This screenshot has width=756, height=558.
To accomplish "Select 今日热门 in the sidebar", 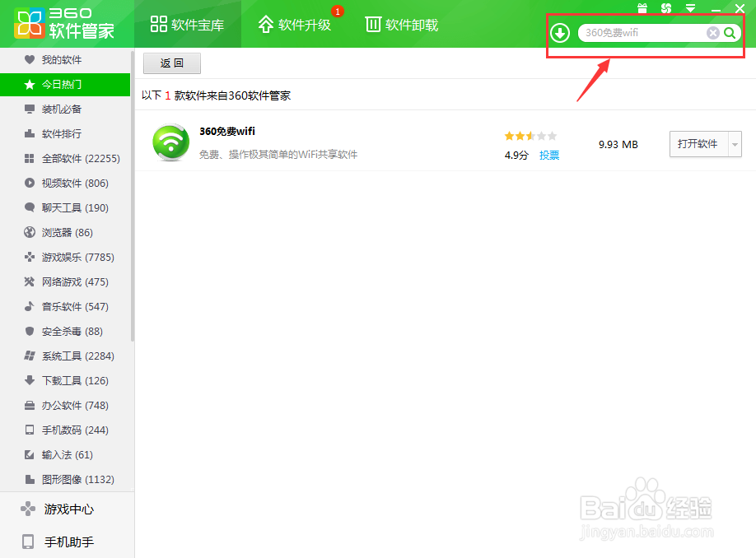I will (65, 84).
